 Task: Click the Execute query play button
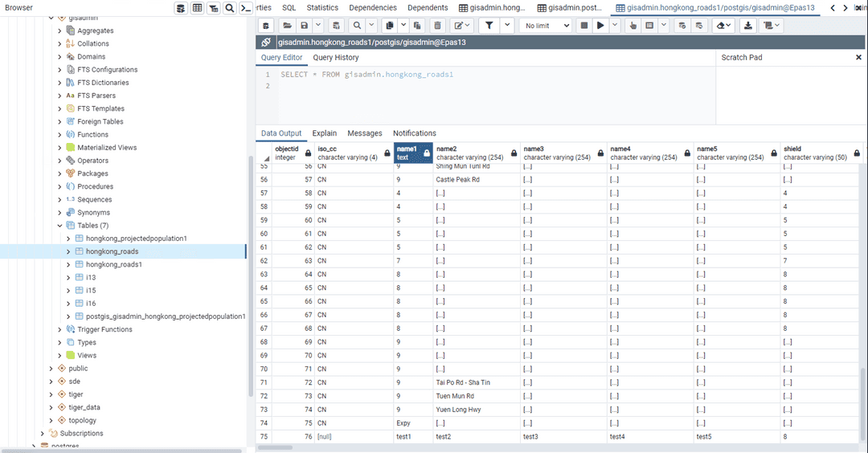(x=600, y=26)
